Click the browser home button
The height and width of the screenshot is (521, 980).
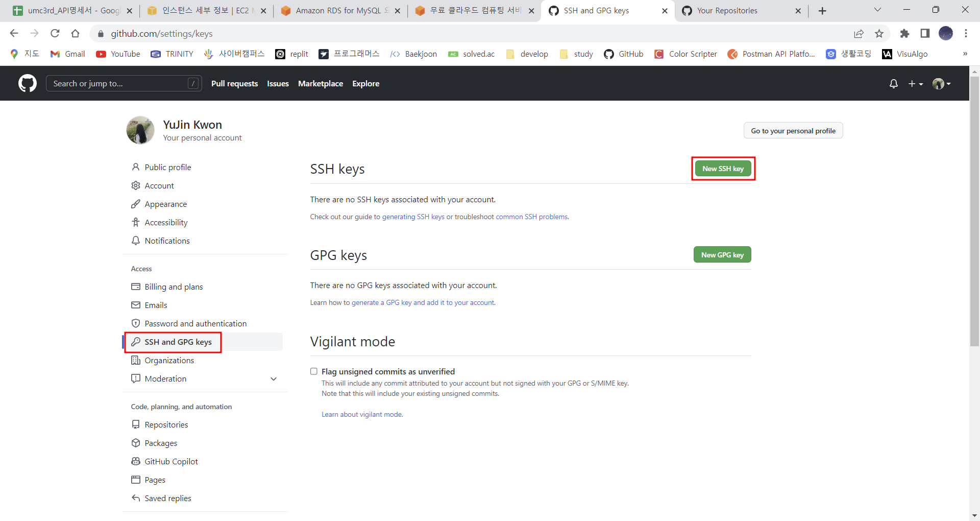pyautogui.click(x=76, y=33)
